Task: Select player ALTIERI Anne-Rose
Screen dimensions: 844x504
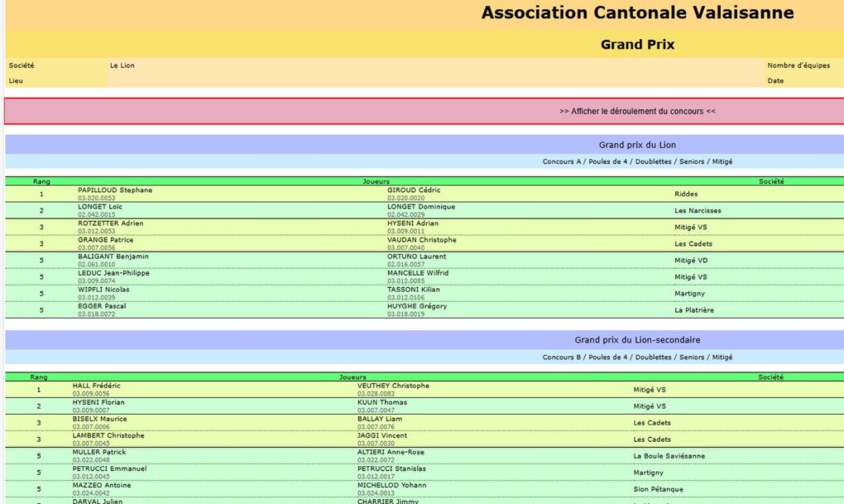Action: point(391,453)
